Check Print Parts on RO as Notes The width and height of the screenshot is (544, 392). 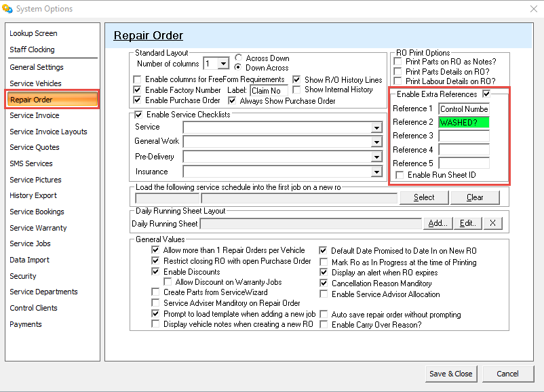(x=398, y=62)
